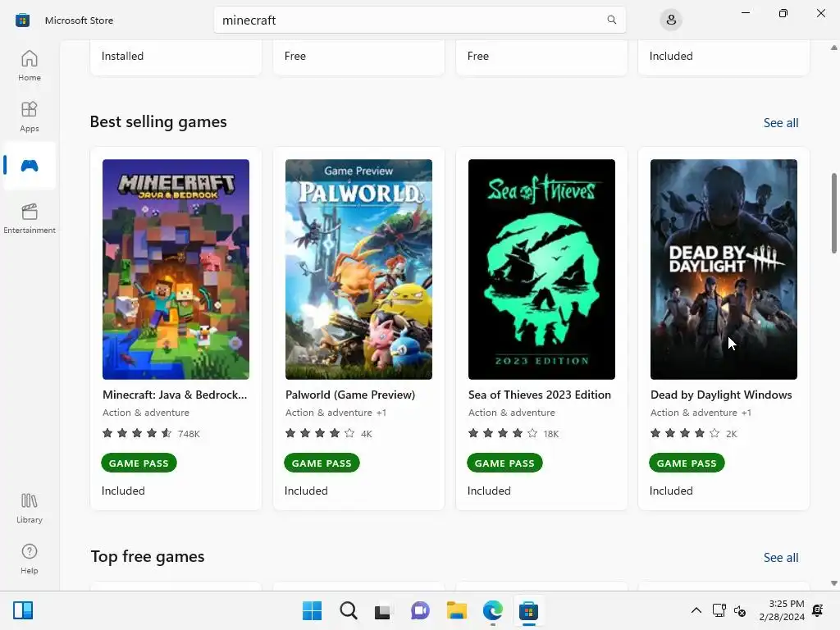Maximize/restore the Microsoft Store window
Viewport: 840px width, 630px height.
pos(783,13)
